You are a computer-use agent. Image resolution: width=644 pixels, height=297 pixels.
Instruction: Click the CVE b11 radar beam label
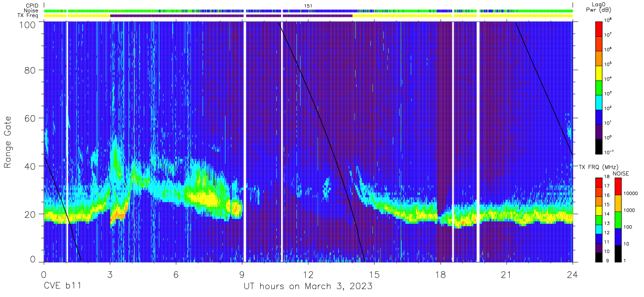[x=62, y=287]
